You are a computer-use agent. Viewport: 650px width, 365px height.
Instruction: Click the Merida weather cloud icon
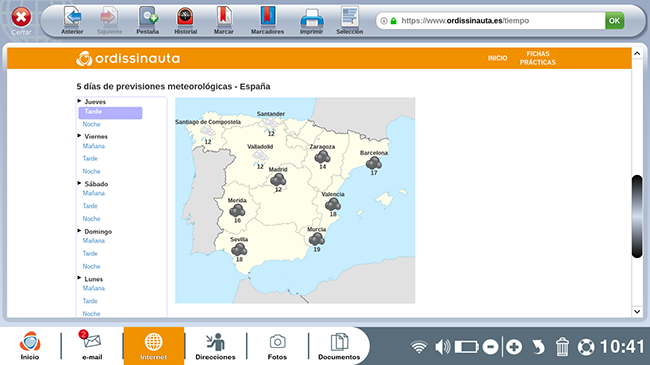[x=237, y=211]
